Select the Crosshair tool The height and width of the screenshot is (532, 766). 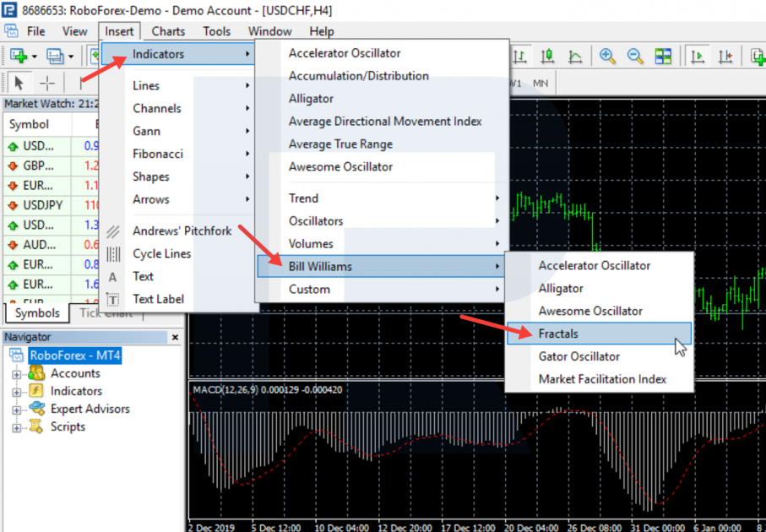click(47, 84)
